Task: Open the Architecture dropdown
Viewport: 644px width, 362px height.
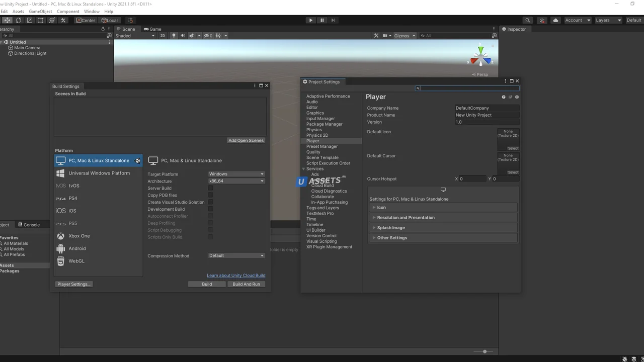Action: point(236,181)
